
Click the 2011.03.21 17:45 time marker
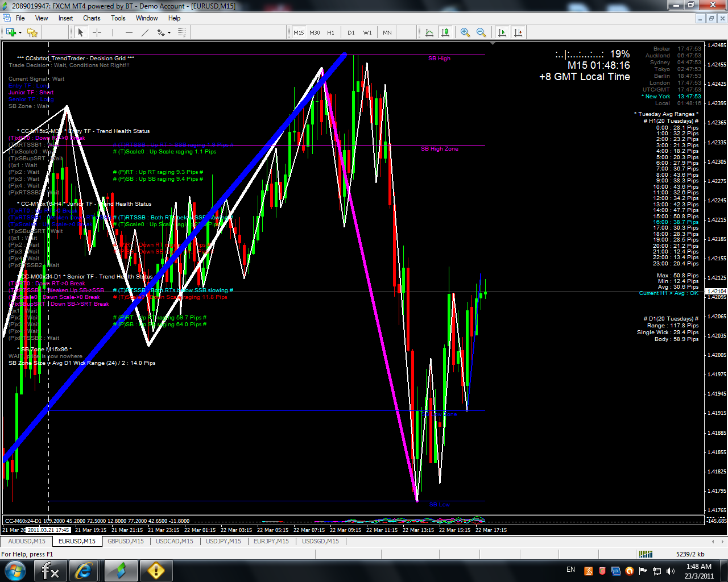48,530
